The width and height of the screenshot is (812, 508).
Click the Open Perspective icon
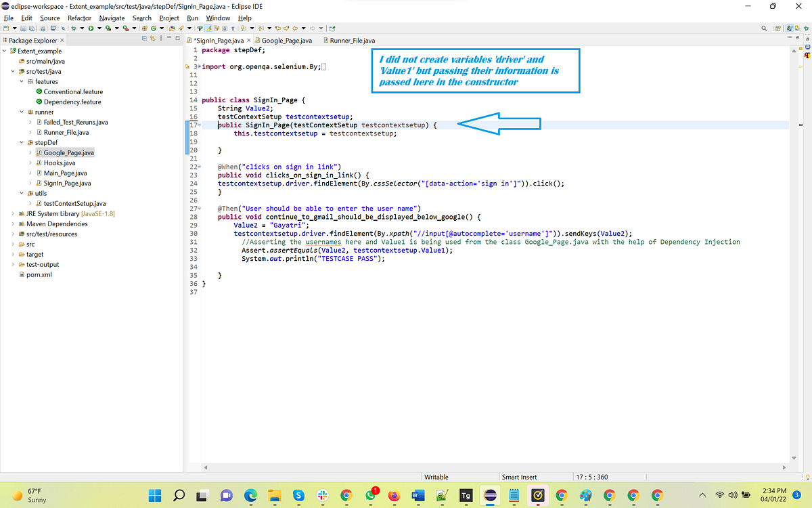point(778,28)
